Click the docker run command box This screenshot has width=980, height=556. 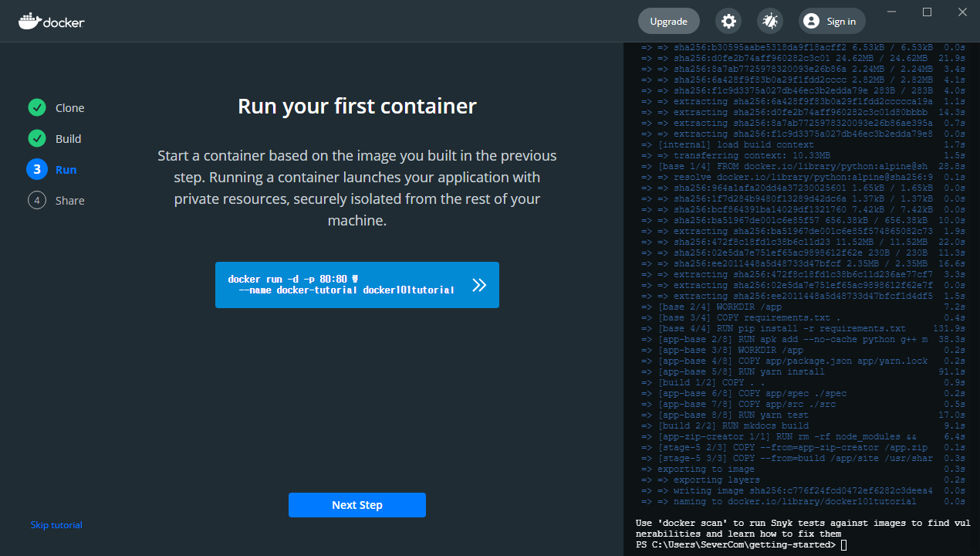357,285
